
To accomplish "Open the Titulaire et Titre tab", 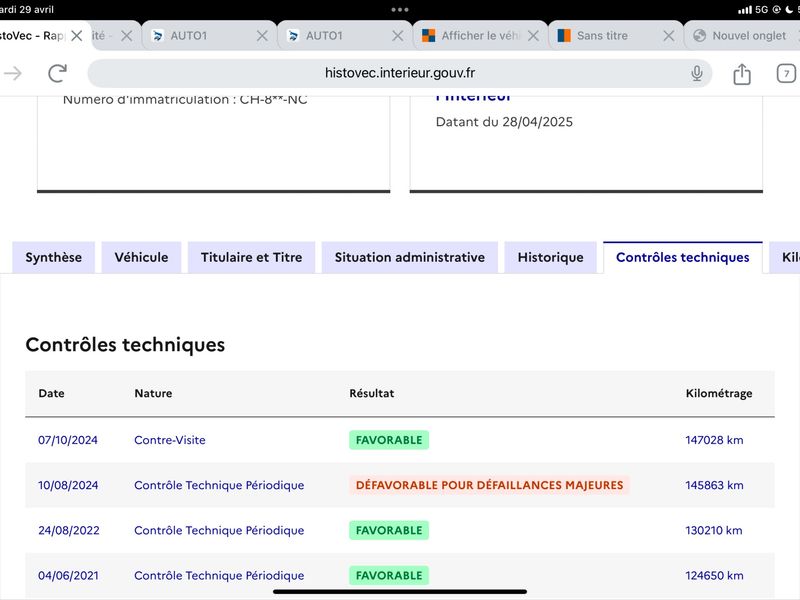I will [x=252, y=257].
